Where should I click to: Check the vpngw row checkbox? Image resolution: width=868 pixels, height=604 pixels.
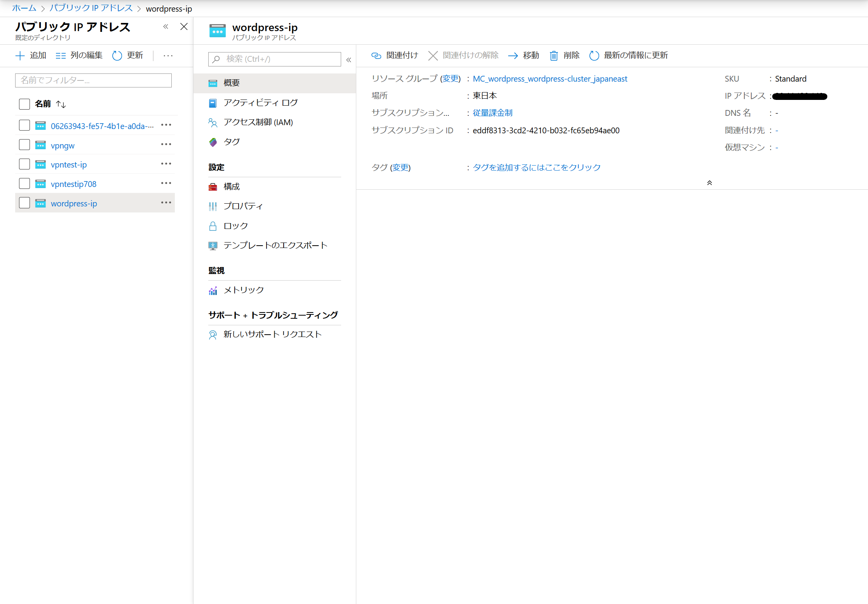[x=24, y=145]
